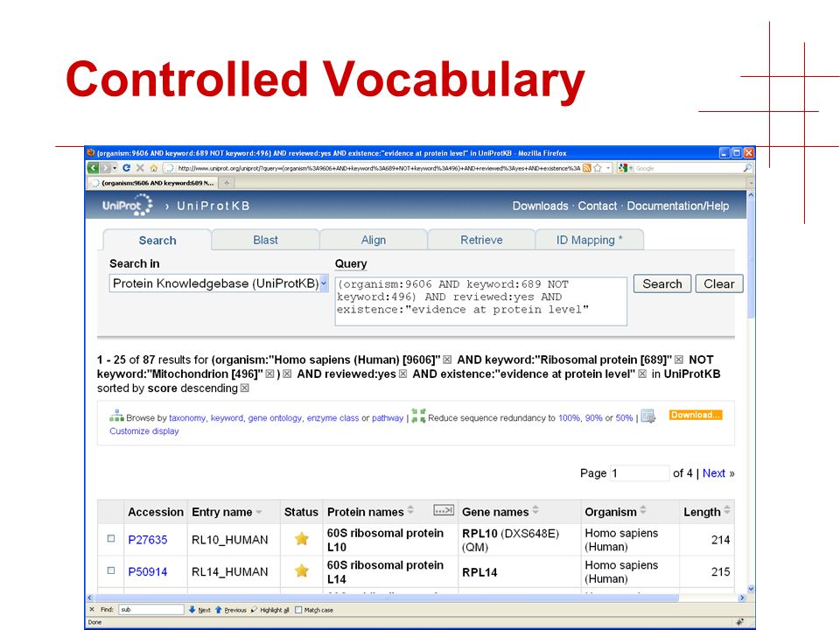The image size is (840, 630).
Task: Open the Downloads link in header
Action: tap(540, 206)
